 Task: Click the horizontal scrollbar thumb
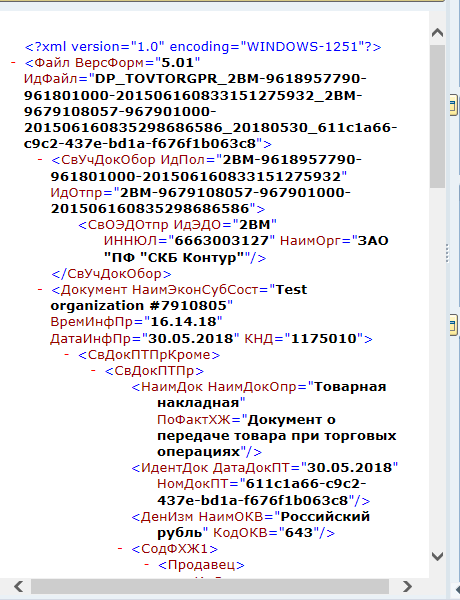pyautogui.click(x=210, y=586)
